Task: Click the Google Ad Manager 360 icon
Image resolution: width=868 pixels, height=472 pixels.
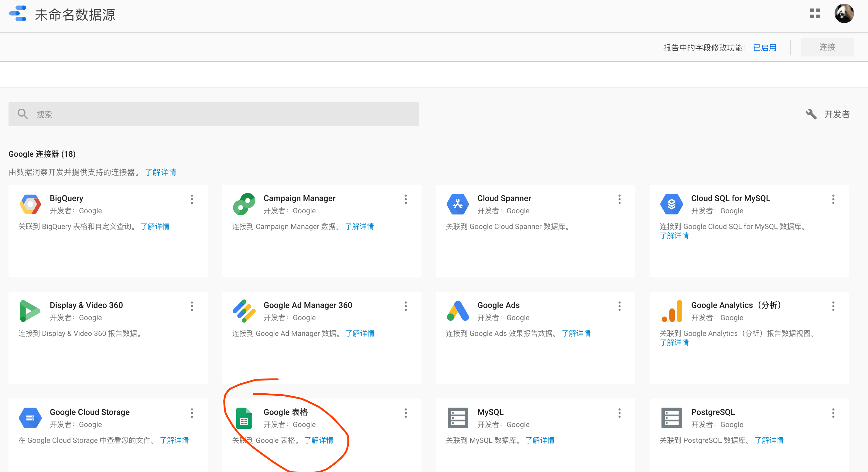Action: [x=244, y=311]
